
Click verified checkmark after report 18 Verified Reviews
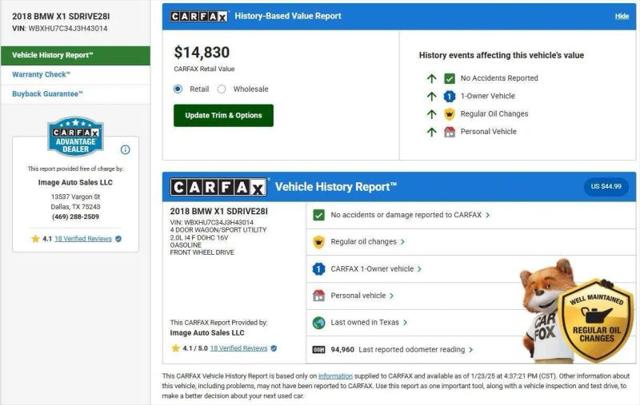pyautogui.click(x=274, y=348)
